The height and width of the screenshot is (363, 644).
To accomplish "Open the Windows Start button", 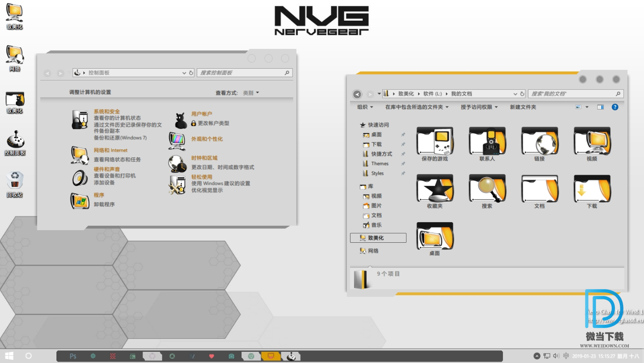I will pos(9,356).
